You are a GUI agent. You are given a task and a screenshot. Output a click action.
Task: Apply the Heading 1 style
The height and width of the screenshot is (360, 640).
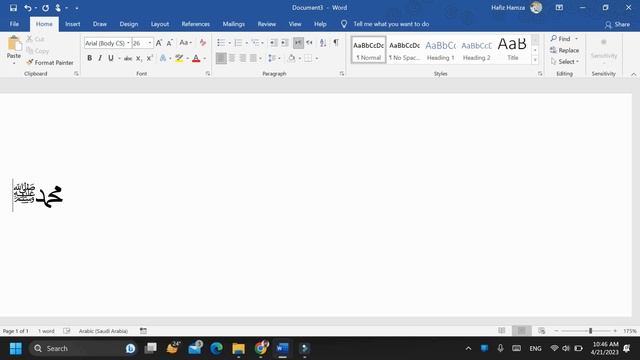click(440, 50)
